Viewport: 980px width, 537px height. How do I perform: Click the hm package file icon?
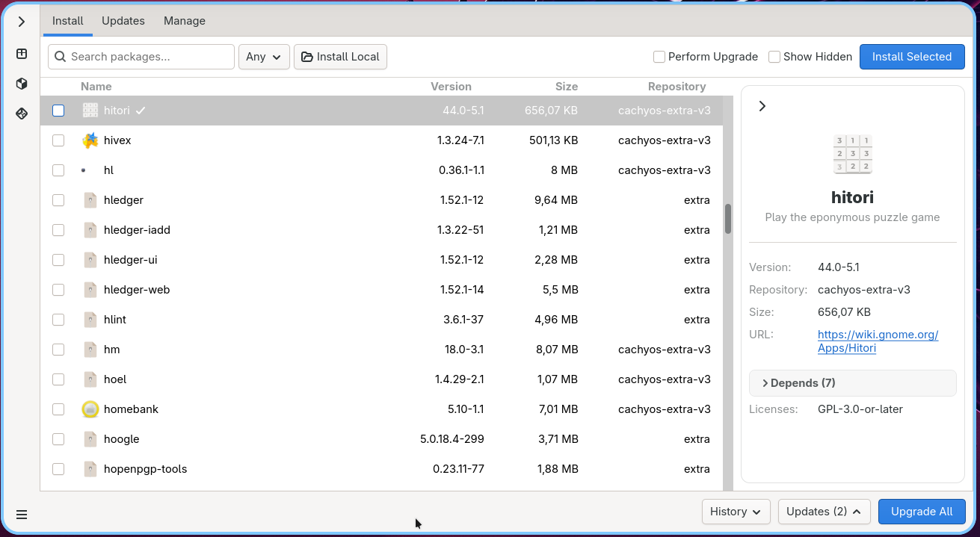90,350
